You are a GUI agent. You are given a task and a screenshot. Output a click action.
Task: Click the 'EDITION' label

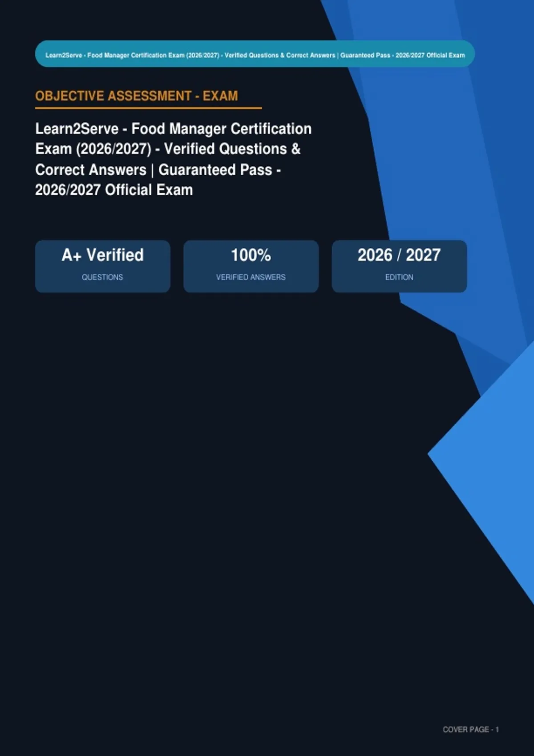[x=399, y=277]
